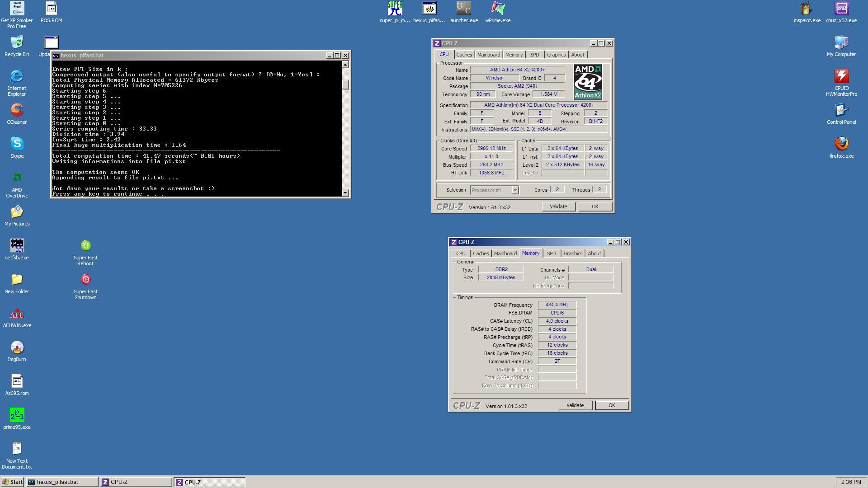This screenshot has width=868, height=488.
Task: Click the Bus Speed 264.2 MHz value
Action: click(x=491, y=164)
